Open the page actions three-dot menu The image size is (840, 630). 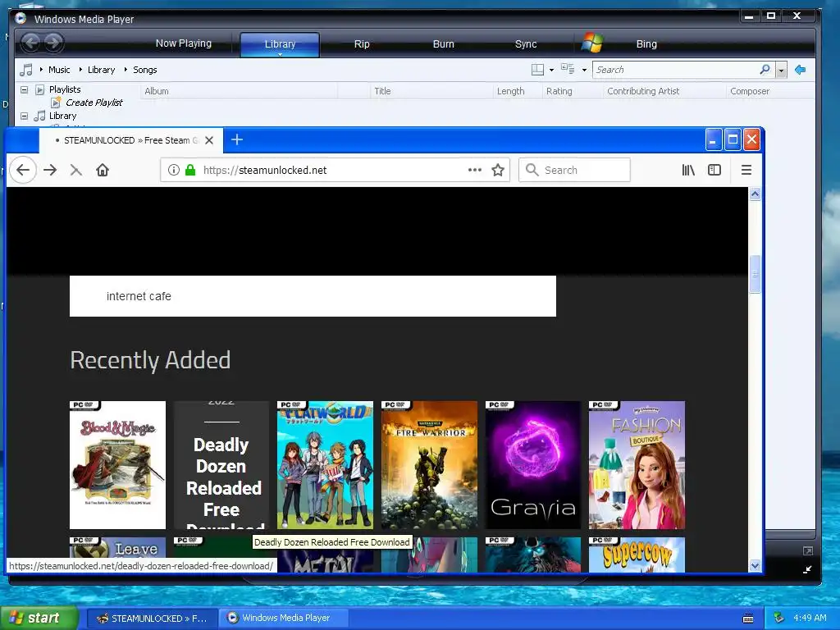pyautogui.click(x=475, y=170)
